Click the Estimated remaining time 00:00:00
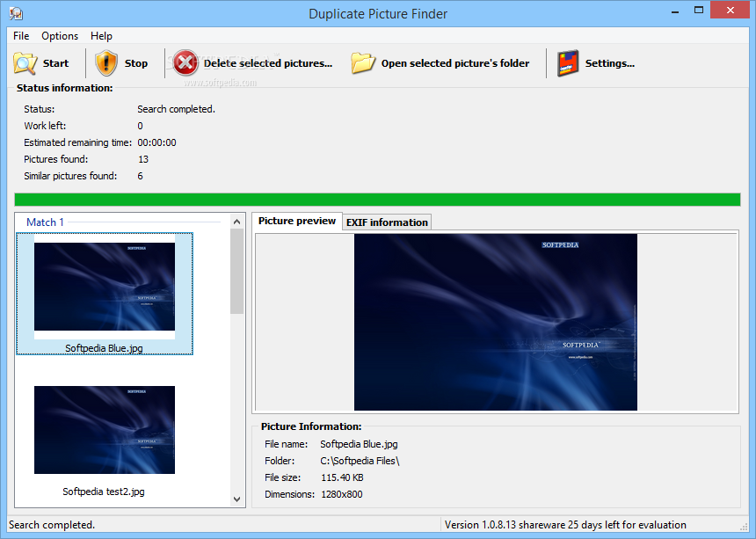 click(x=156, y=142)
